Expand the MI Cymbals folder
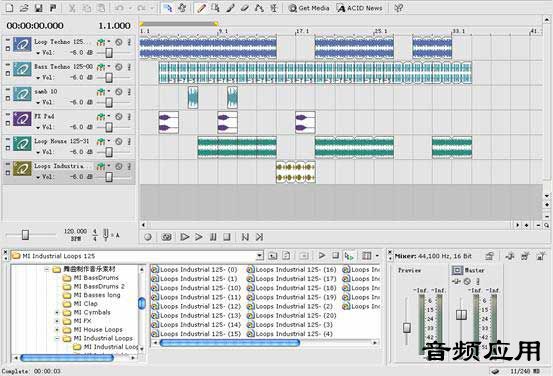 click(x=57, y=313)
